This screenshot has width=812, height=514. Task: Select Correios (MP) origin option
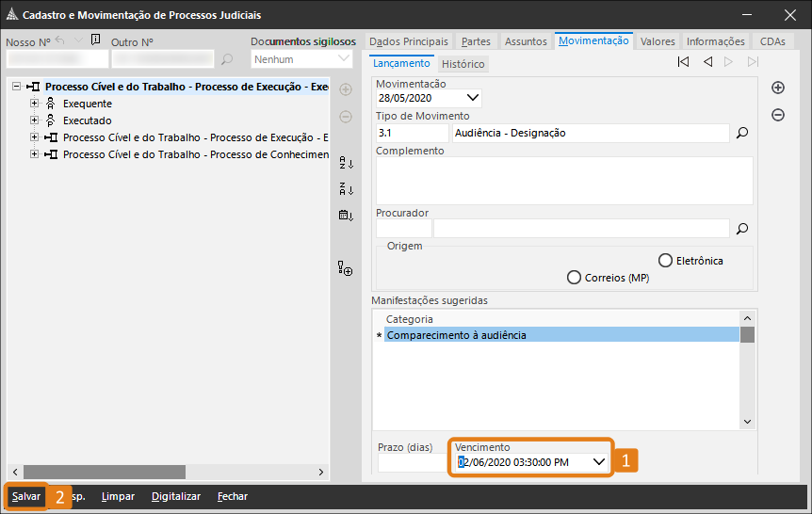[574, 278]
